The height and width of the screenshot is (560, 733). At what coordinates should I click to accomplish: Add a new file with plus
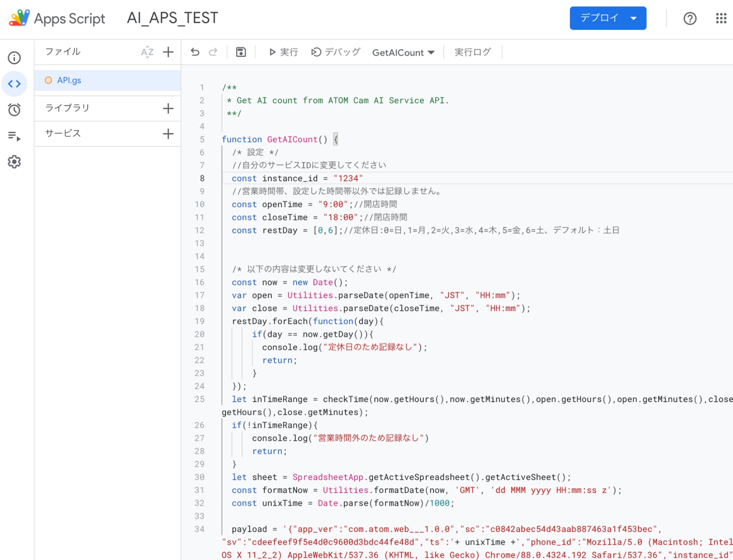(x=168, y=52)
